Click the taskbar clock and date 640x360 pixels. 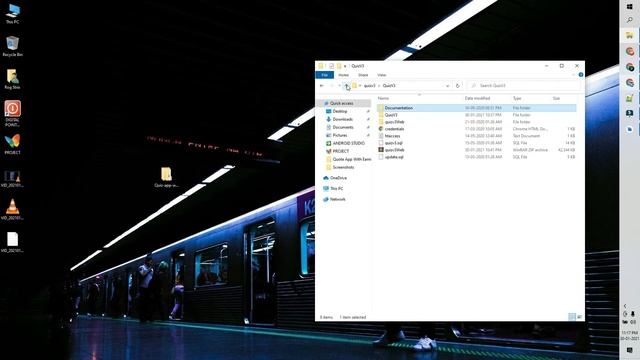629,336
